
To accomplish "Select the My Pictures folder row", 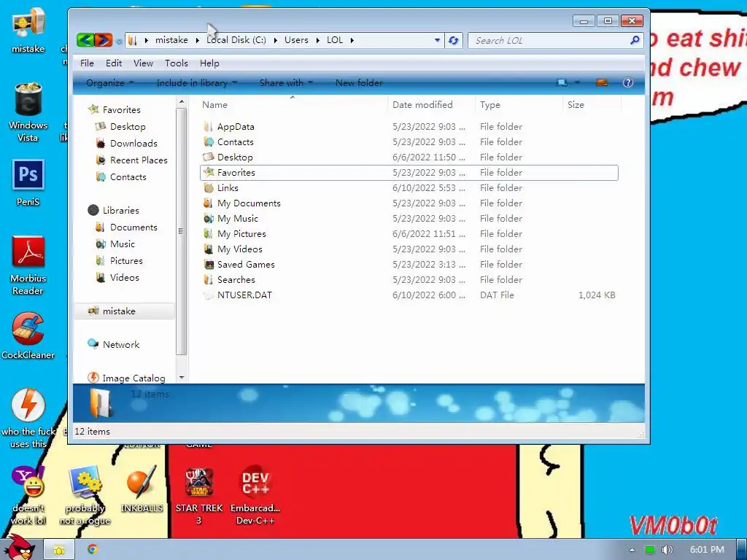I will [410, 234].
